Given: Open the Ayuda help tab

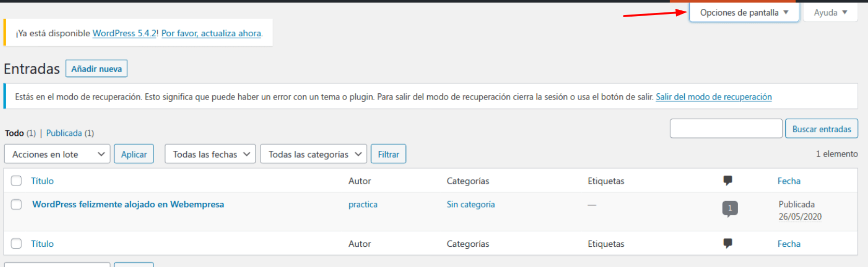Looking at the screenshot, I should click(830, 12).
